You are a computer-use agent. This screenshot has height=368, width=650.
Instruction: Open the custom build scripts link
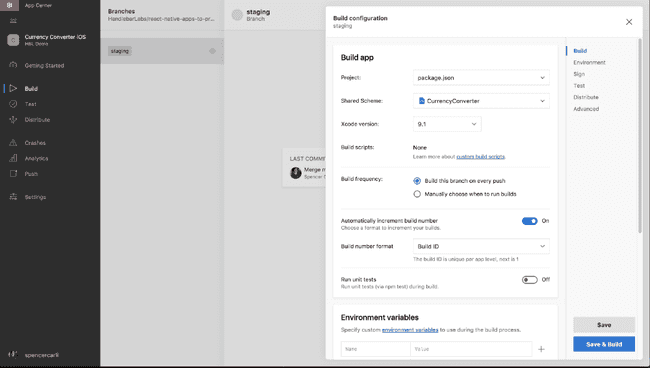(x=480, y=157)
